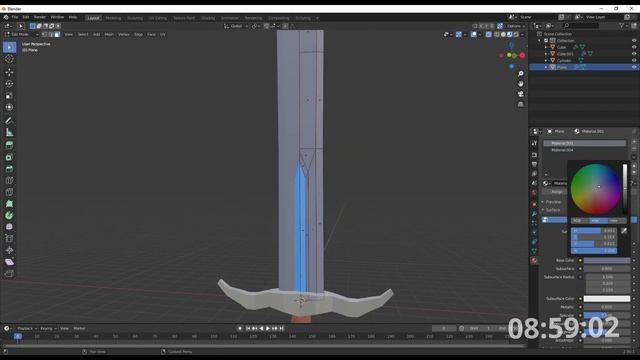Viewport: 640px width, 360px height.
Task: Hide Cube object in outliner
Action: [634, 47]
